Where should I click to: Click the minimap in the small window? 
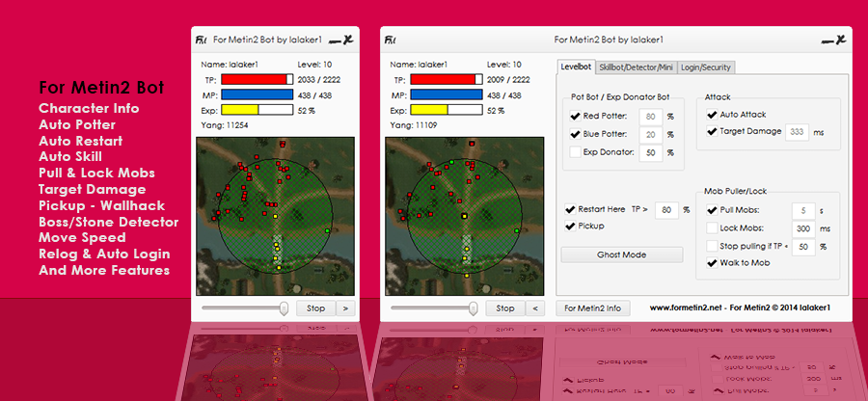click(275, 216)
